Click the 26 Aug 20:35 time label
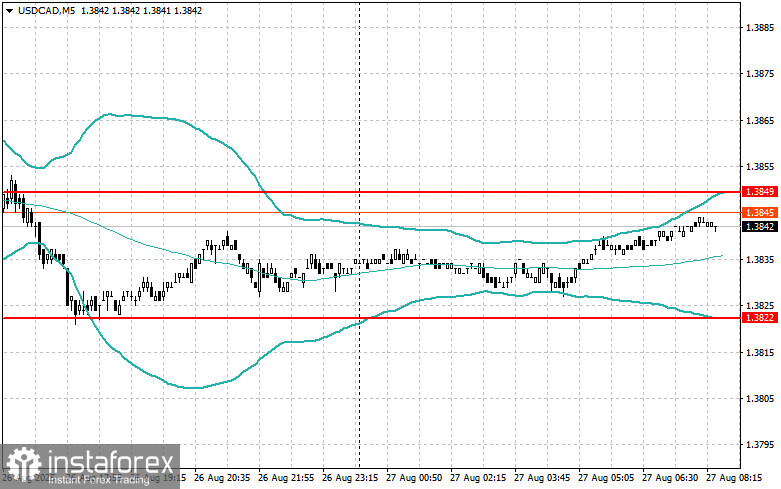The width and height of the screenshot is (781, 489). click(x=222, y=478)
